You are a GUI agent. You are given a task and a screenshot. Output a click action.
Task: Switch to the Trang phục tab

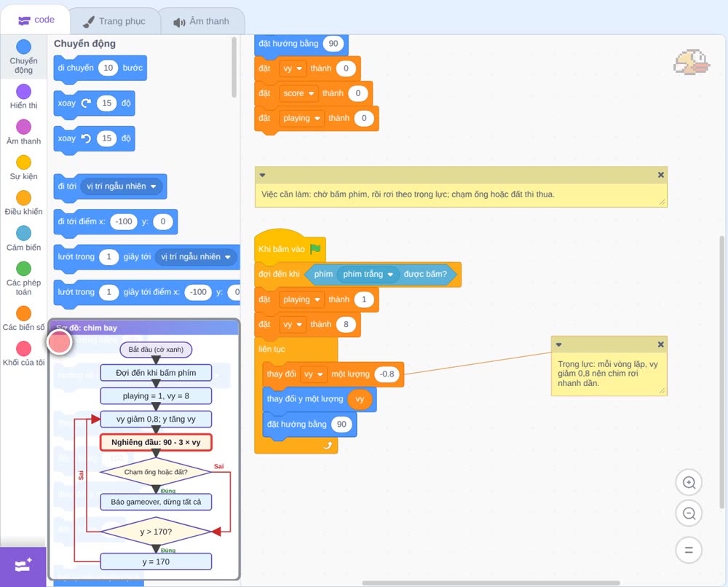point(114,21)
